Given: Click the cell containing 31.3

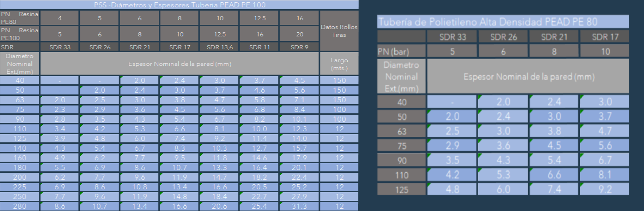Looking at the screenshot, I should [299, 207].
